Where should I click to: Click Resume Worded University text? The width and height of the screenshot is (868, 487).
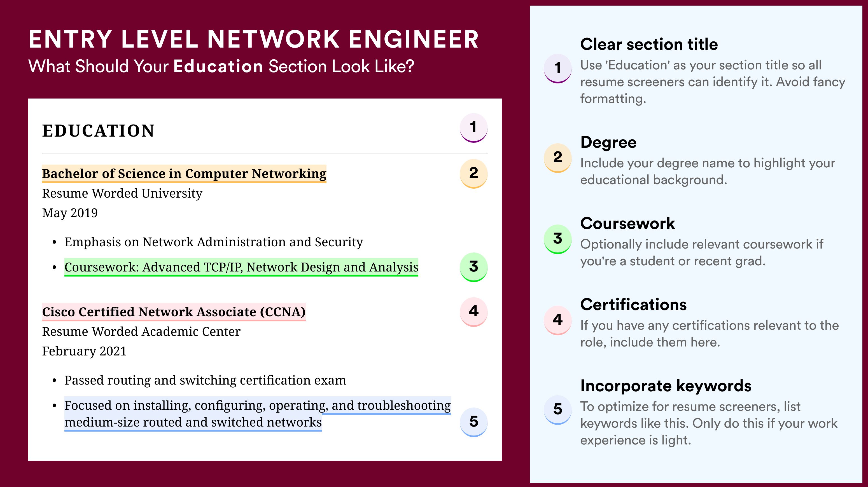(122, 194)
